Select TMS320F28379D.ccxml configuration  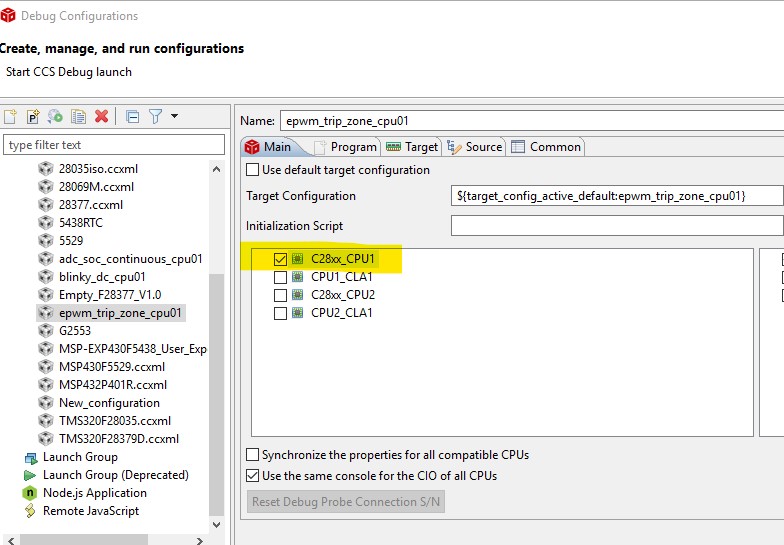click(118, 439)
